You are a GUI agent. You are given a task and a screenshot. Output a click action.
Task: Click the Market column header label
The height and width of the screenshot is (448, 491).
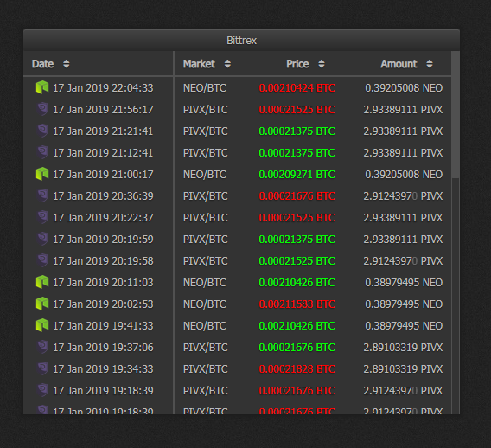point(199,64)
